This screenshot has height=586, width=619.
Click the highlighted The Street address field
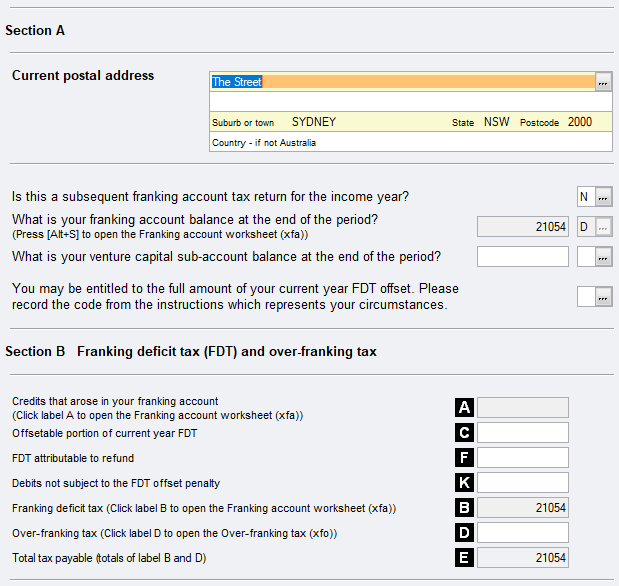[402, 82]
